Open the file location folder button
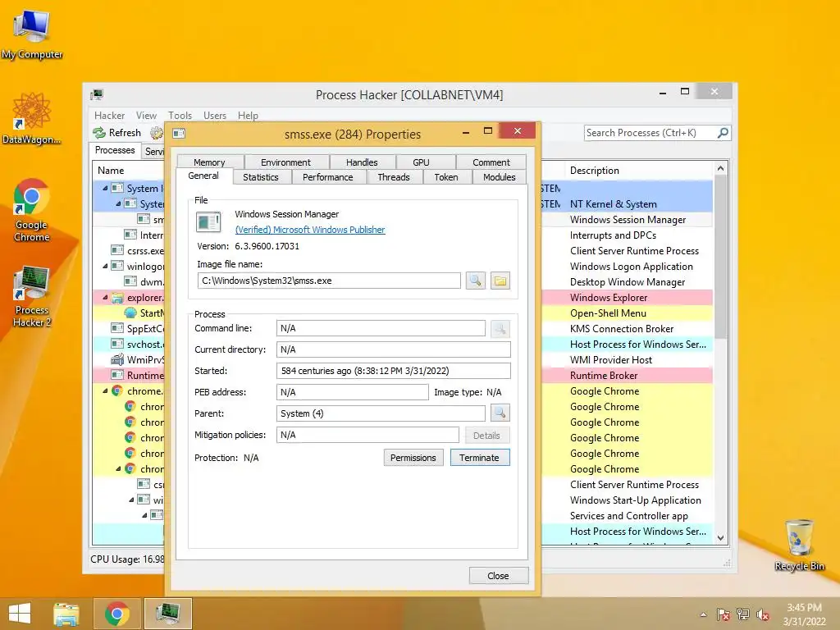The image size is (840, 630). 500,281
